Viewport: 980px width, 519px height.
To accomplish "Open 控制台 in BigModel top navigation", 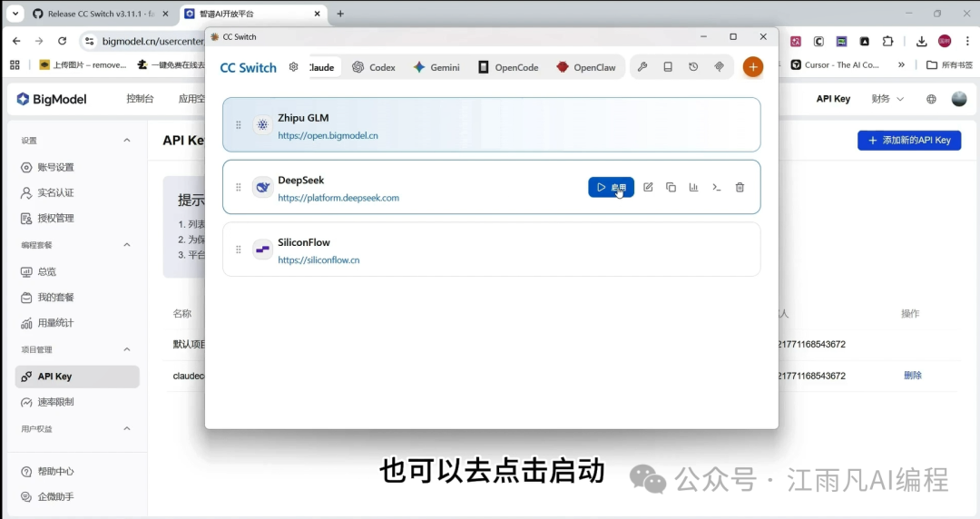I will point(140,99).
